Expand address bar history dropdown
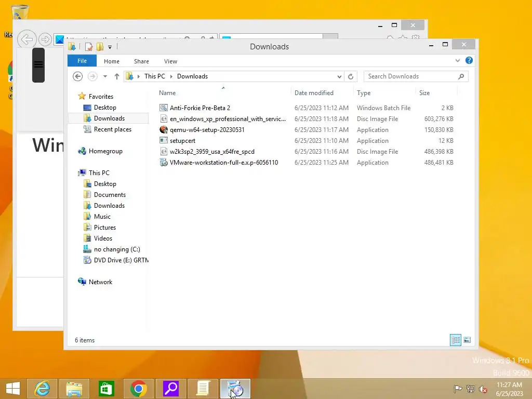The image size is (532, 399). click(339, 77)
